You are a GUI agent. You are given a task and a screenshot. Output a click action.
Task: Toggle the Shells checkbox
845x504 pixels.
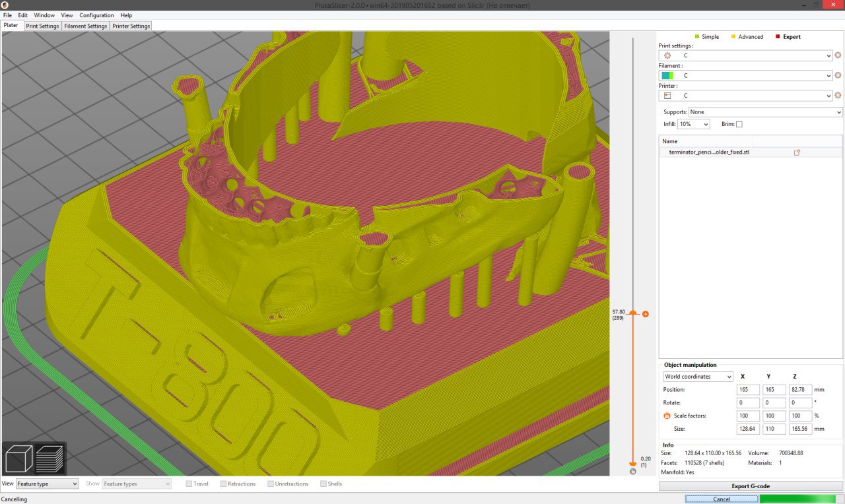[323, 484]
